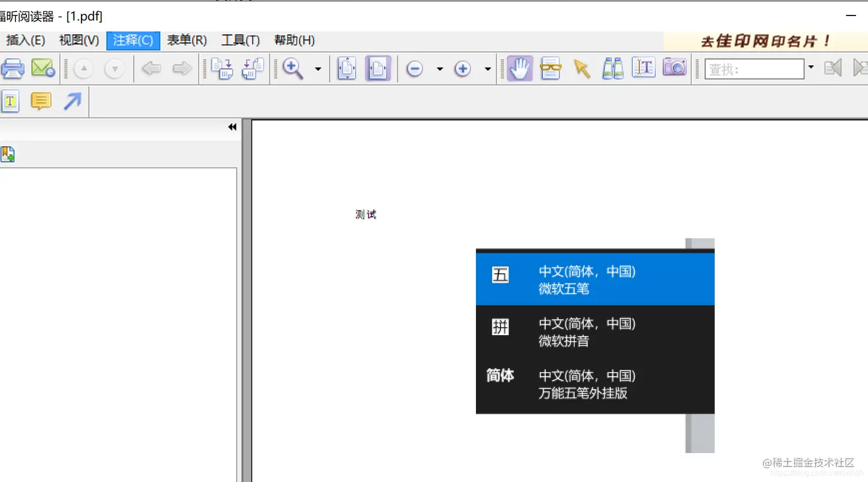Open the 表单 menu
This screenshot has height=482, width=868.
[187, 40]
